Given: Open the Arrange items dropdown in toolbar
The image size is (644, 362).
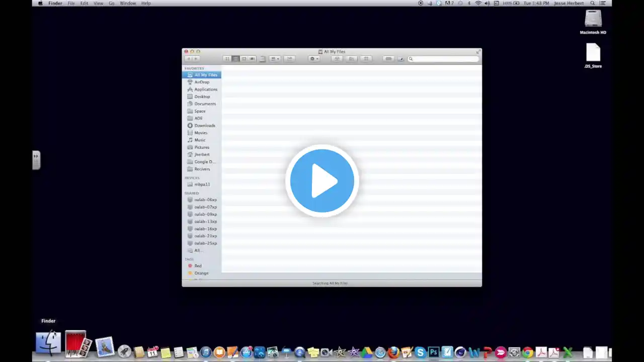Looking at the screenshot, I should [275, 59].
